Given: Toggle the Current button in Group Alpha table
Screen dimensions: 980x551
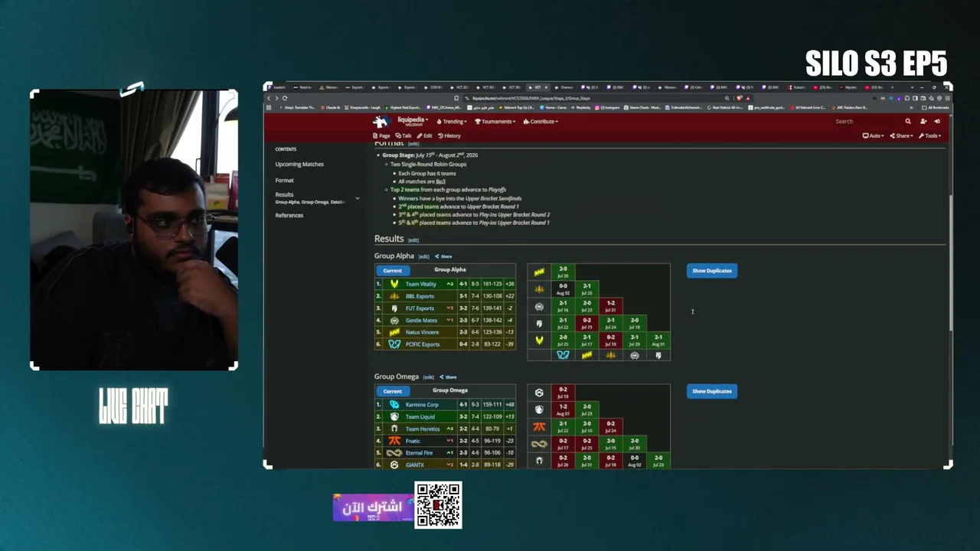Looking at the screenshot, I should tap(392, 270).
